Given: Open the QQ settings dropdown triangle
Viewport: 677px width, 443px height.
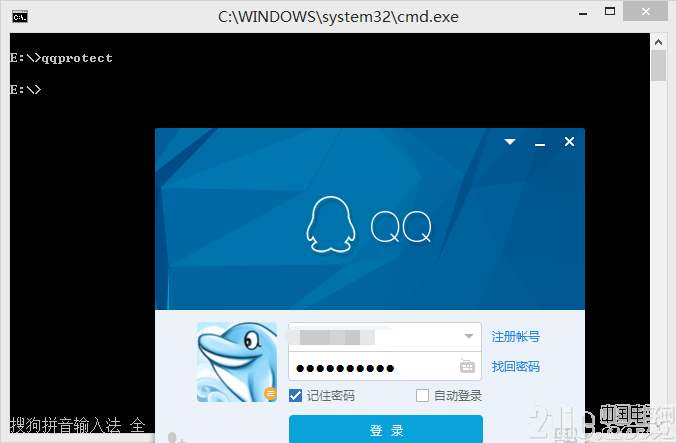Looking at the screenshot, I should 510,142.
